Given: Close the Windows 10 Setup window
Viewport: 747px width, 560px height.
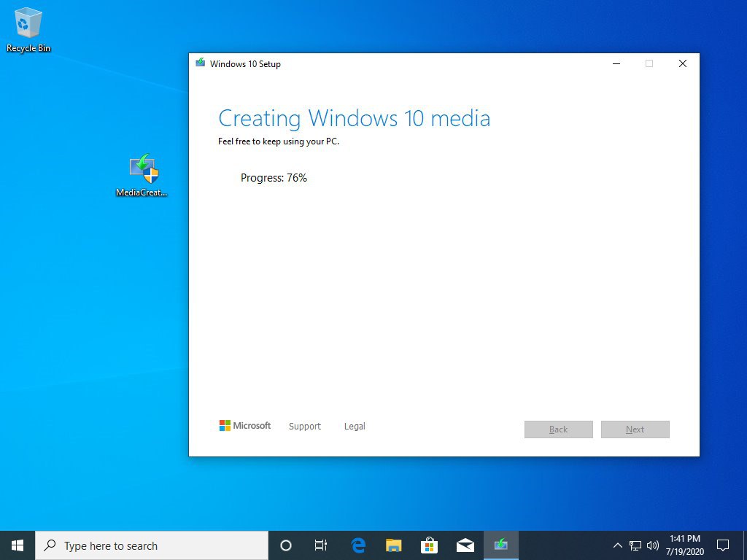Looking at the screenshot, I should click(683, 63).
